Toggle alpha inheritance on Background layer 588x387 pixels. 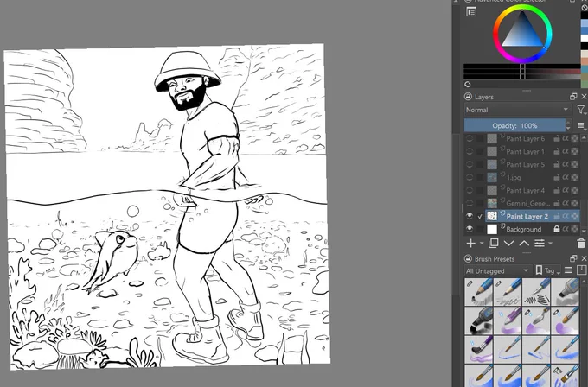click(566, 229)
